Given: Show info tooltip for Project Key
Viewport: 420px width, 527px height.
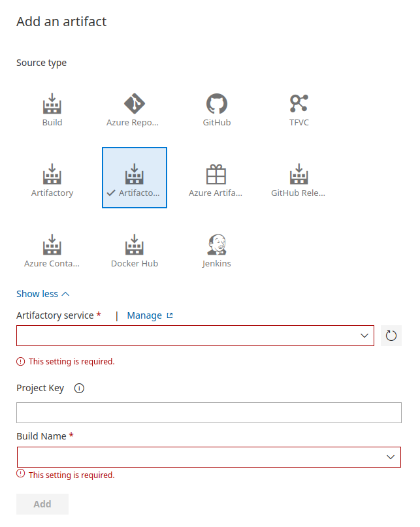Looking at the screenshot, I should tap(80, 389).
